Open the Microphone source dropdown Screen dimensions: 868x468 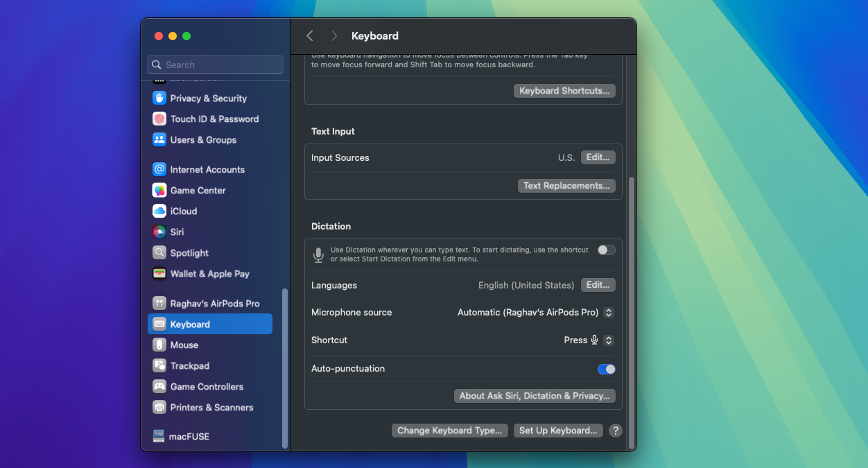pyautogui.click(x=609, y=313)
